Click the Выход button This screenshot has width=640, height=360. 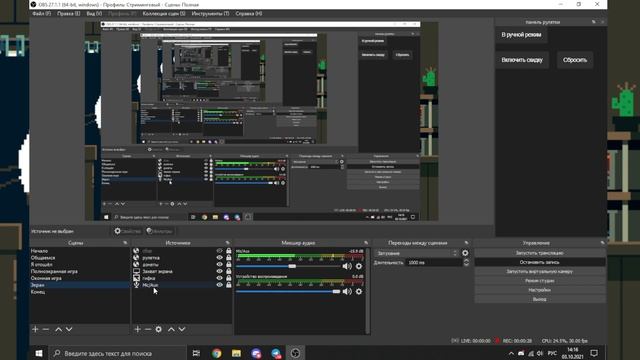point(540,299)
